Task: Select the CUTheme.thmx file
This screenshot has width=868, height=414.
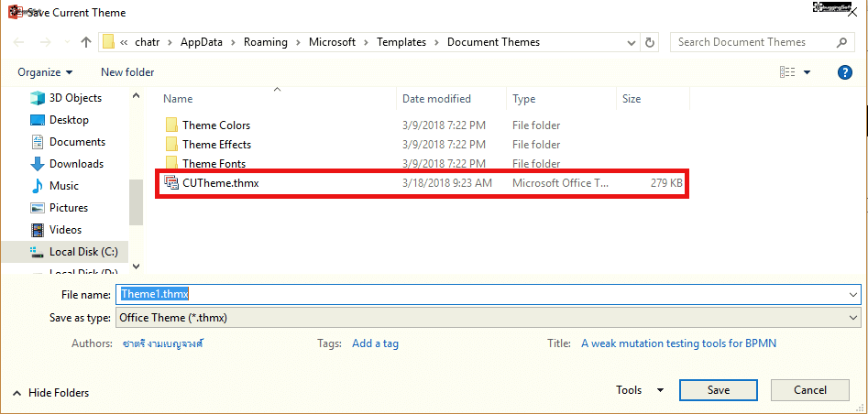Action: click(220, 183)
